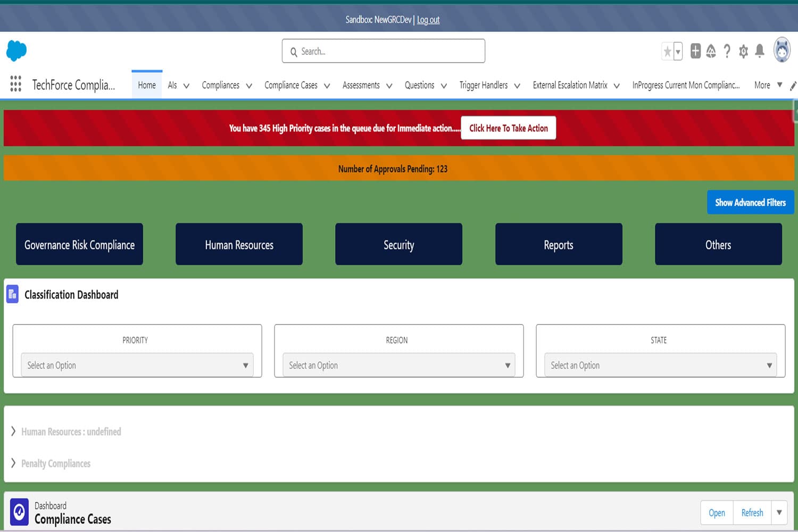Select Governance Risk Compliance tile
Image resolution: width=798 pixels, height=532 pixels.
tap(79, 244)
